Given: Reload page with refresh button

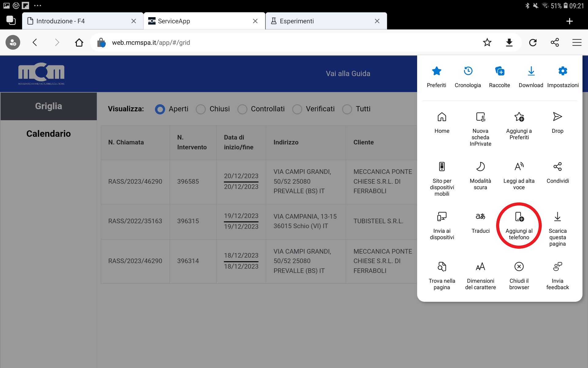Looking at the screenshot, I should [x=533, y=43].
